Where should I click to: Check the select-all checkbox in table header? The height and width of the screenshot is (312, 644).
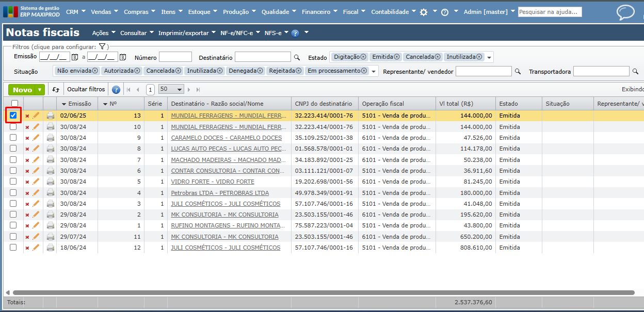14,105
